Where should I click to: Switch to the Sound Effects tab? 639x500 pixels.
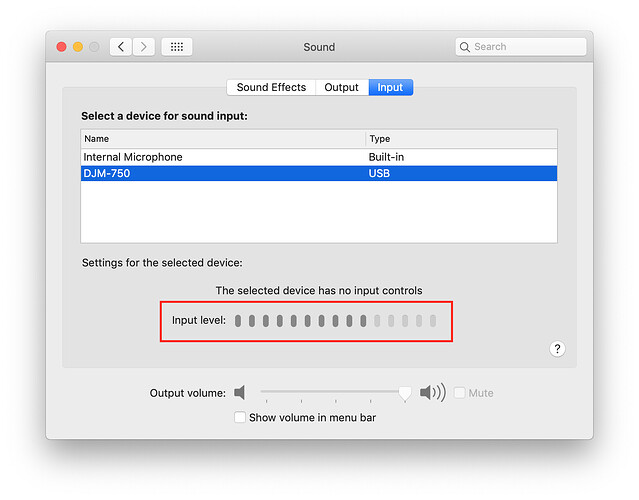click(271, 88)
